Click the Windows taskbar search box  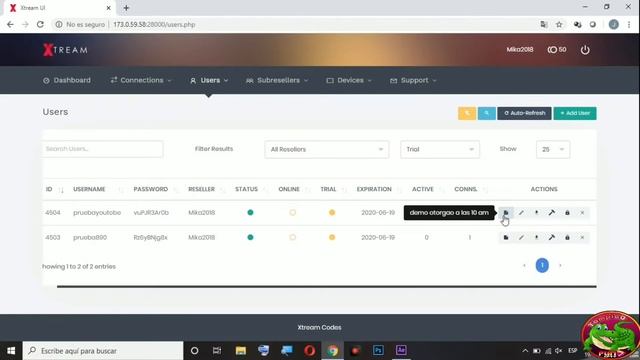tap(103, 351)
